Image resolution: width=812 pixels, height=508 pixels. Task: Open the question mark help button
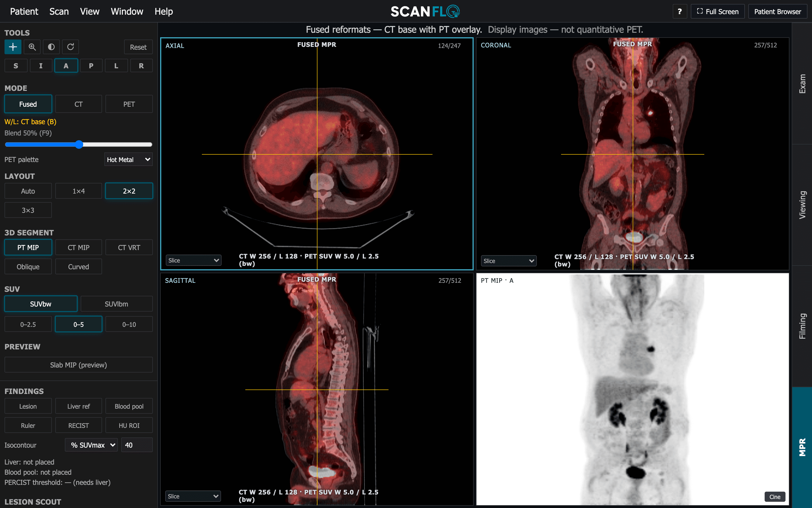click(x=679, y=11)
